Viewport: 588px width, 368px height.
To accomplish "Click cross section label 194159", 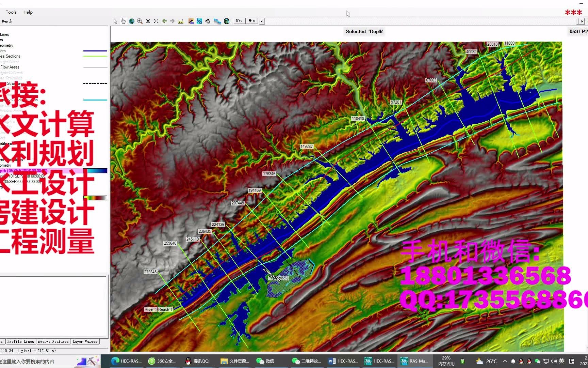I will [255, 190].
